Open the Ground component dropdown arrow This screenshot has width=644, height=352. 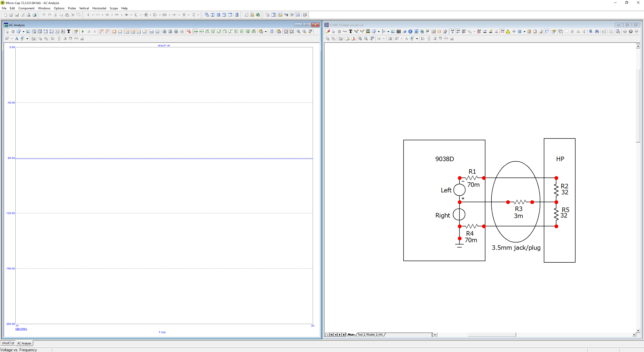point(93,15)
